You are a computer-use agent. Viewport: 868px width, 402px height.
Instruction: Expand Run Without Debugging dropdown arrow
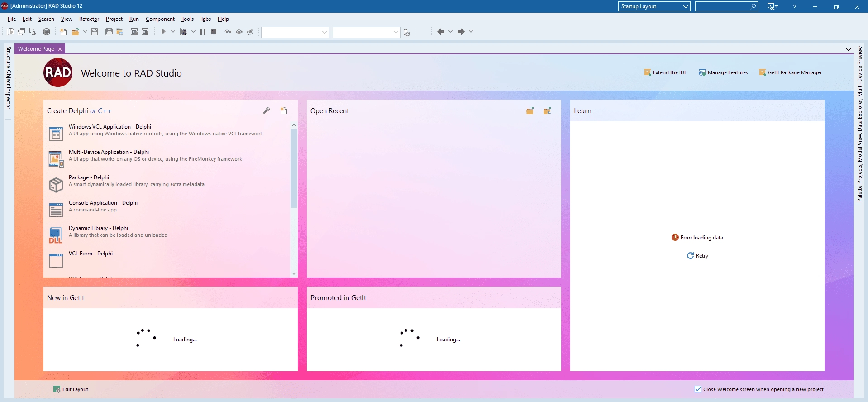[x=193, y=32]
